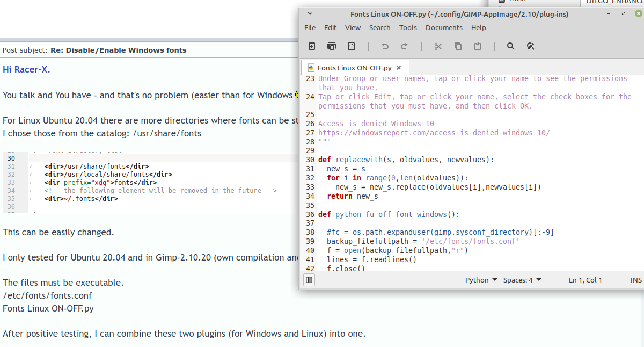This screenshot has height=347, width=644.
Task: Click the Redo arrow icon
Action: pos(405,47)
